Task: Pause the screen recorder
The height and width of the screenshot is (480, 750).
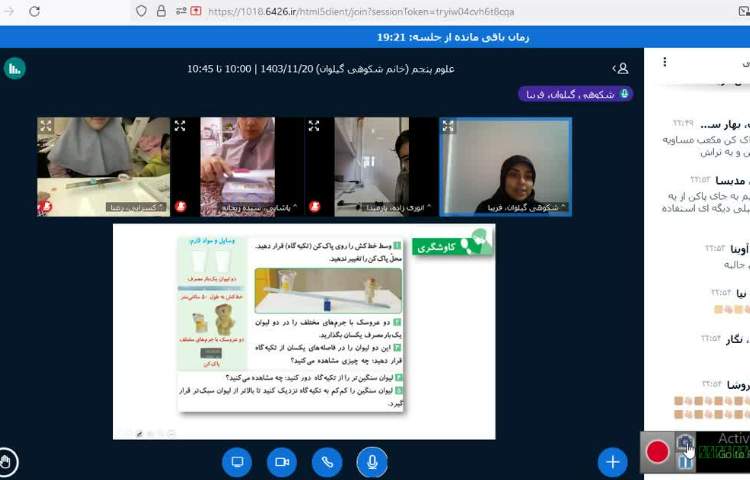Action: 685,462
